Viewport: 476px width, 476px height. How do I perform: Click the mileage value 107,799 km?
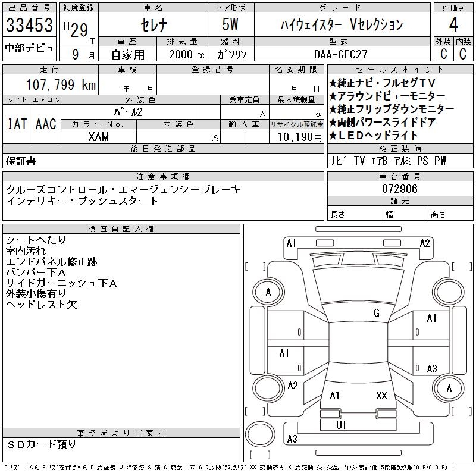click(x=61, y=84)
